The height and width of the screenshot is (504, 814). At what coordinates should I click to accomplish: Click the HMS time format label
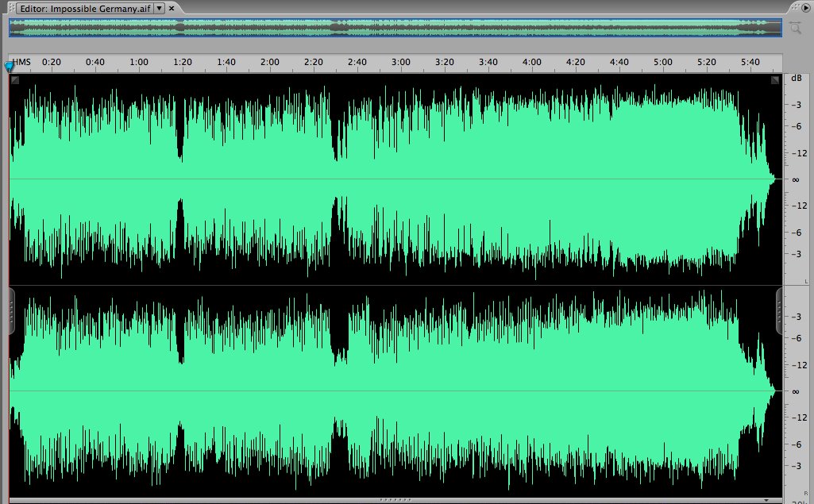coord(21,62)
